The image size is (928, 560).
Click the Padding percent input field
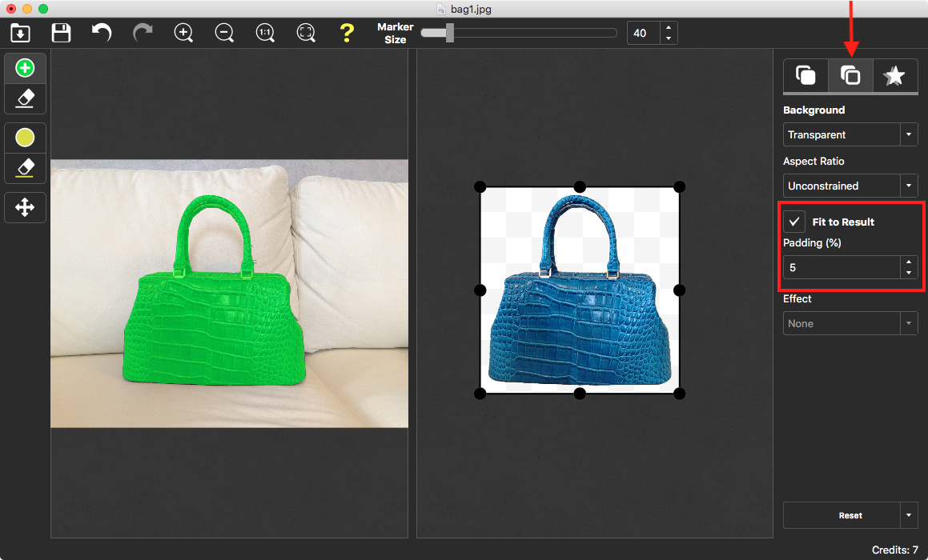click(x=841, y=267)
